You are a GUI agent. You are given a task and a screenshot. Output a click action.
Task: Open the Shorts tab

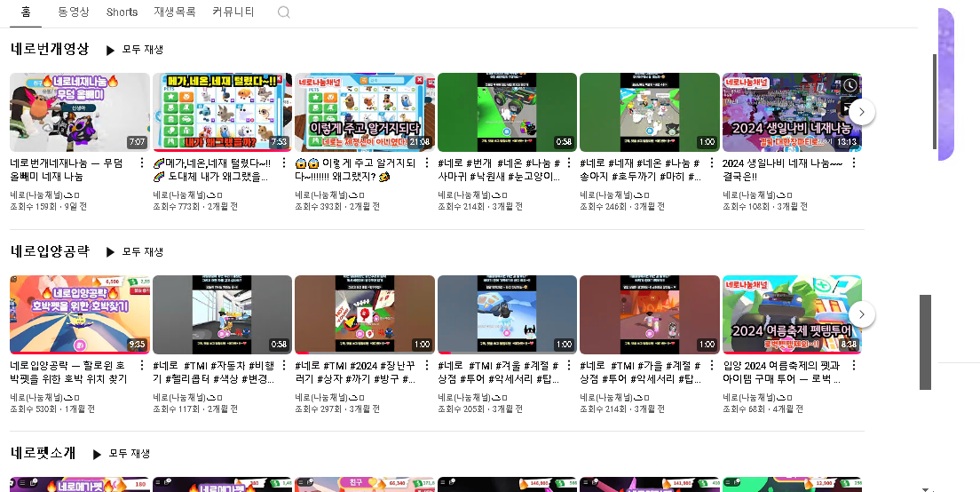point(122,12)
